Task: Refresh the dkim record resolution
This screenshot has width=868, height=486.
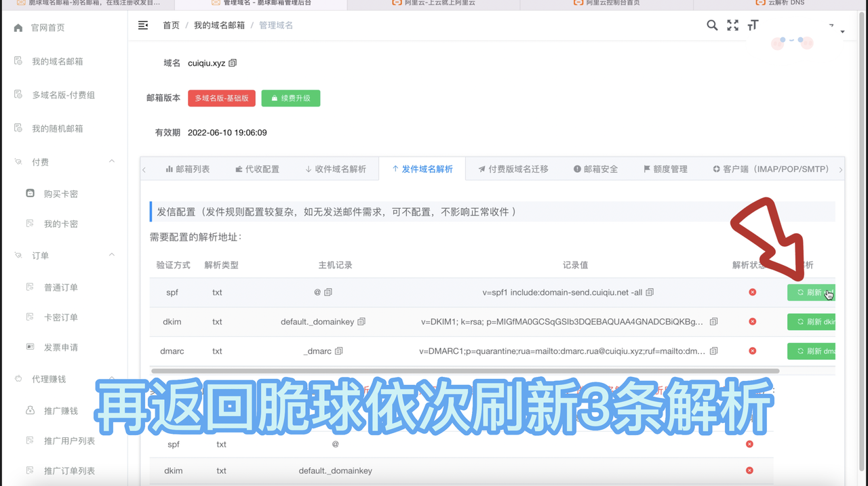Action: [811, 322]
